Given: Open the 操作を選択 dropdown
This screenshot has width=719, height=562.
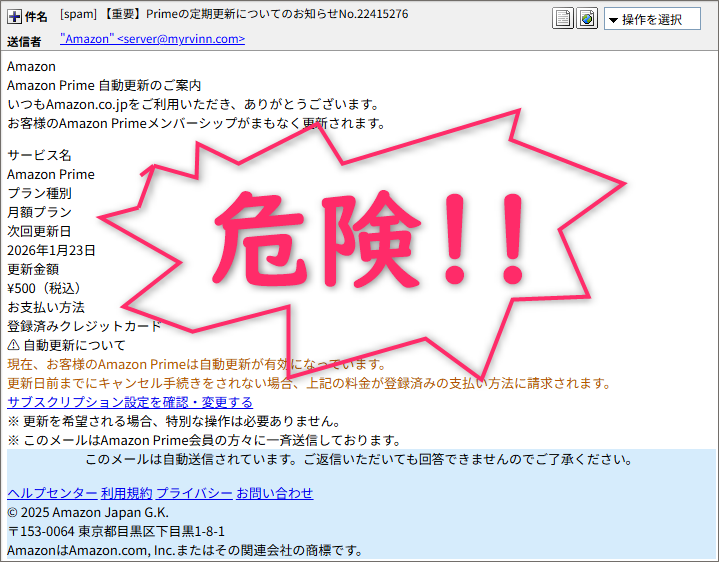Looking at the screenshot, I should 651,19.
